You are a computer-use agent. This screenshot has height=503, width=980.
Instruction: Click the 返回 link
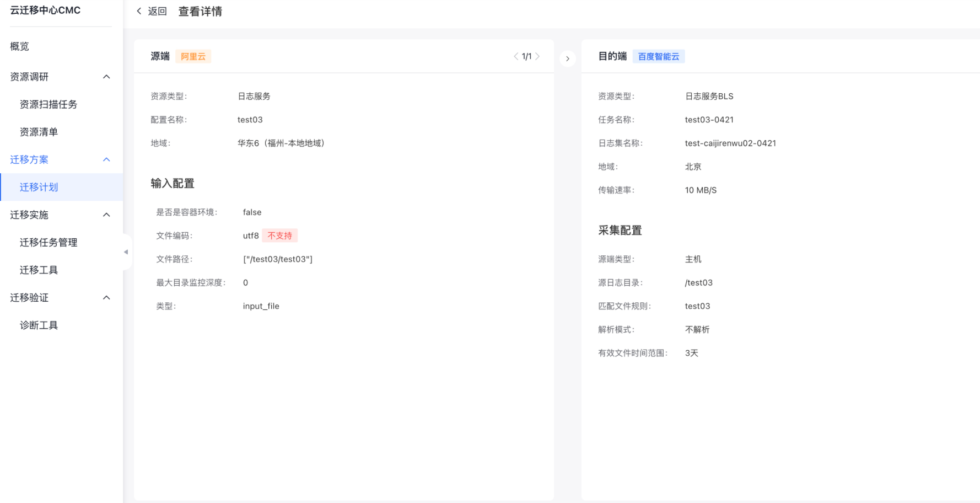(157, 11)
